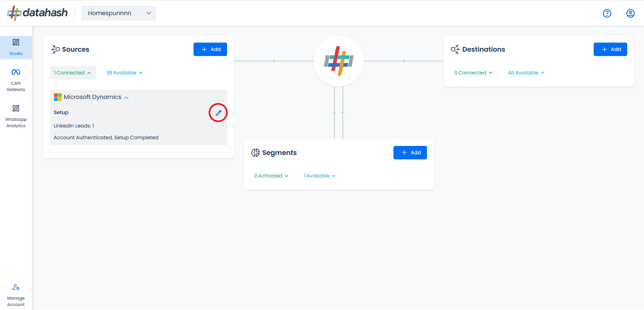Add a new source
Image resolution: width=644 pixels, height=310 pixels.
click(210, 49)
